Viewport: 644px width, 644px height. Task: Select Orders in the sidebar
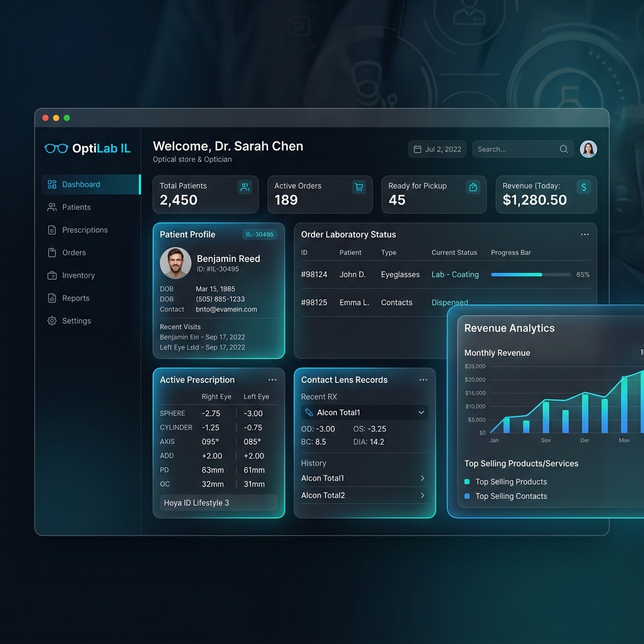[x=74, y=253]
